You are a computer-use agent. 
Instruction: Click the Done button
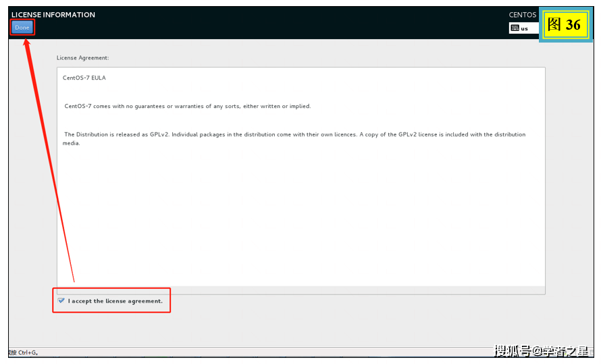(x=22, y=28)
